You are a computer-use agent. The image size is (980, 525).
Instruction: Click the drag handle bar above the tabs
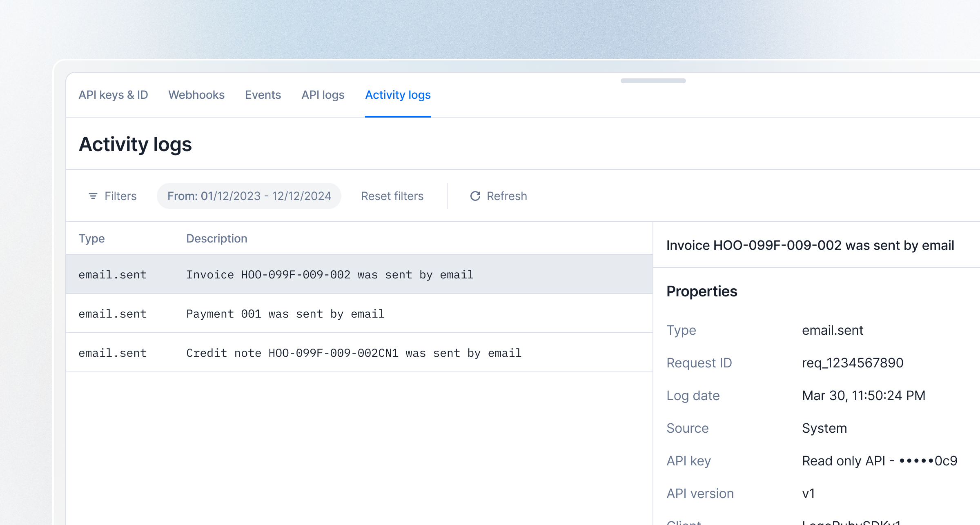(x=653, y=81)
